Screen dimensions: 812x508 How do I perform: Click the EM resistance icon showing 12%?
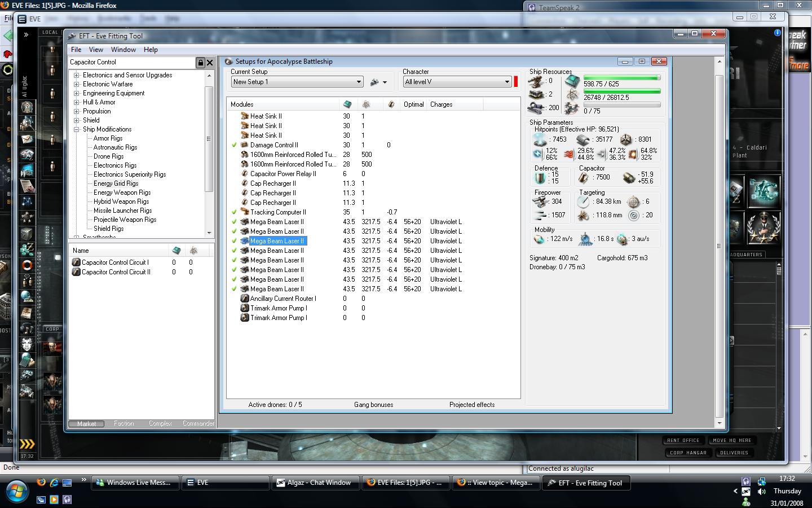pos(539,154)
